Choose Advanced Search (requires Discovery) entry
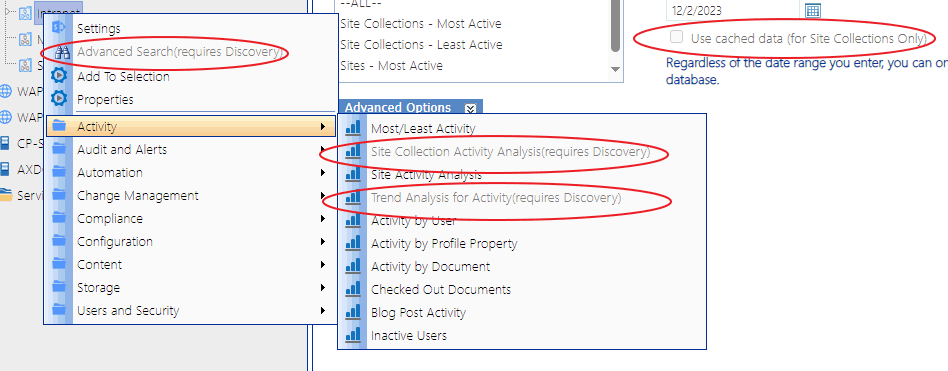 pyautogui.click(x=180, y=52)
